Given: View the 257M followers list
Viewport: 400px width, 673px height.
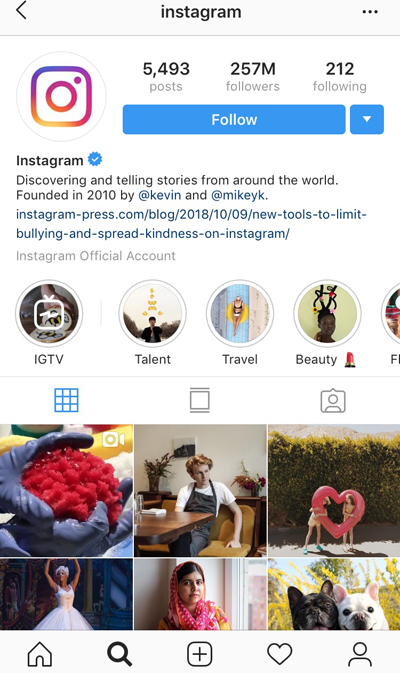Looking at the screenshot, I should (x=253, y=76).
